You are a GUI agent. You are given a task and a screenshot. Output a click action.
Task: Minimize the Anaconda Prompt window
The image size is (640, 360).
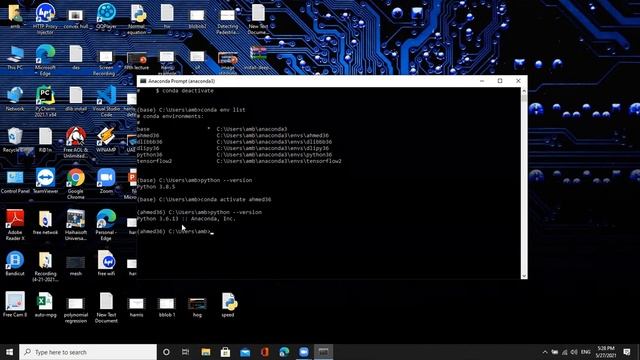(x=482, y=81)
